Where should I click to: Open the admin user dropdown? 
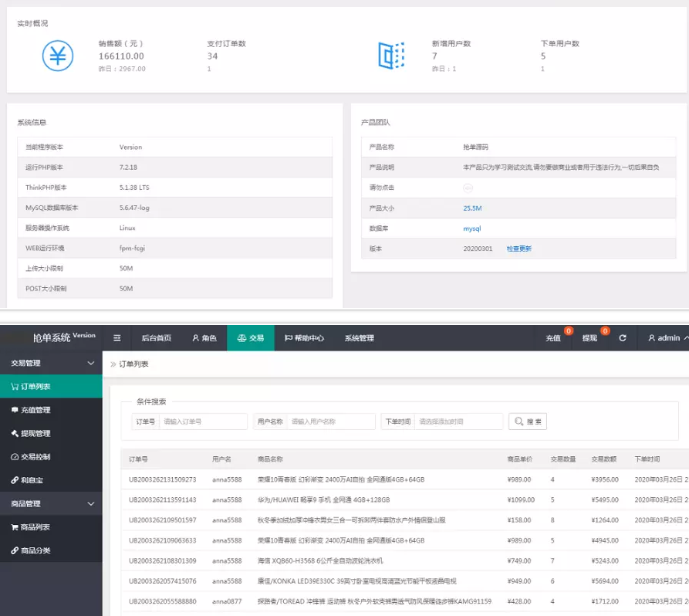[x=666, y=338]
